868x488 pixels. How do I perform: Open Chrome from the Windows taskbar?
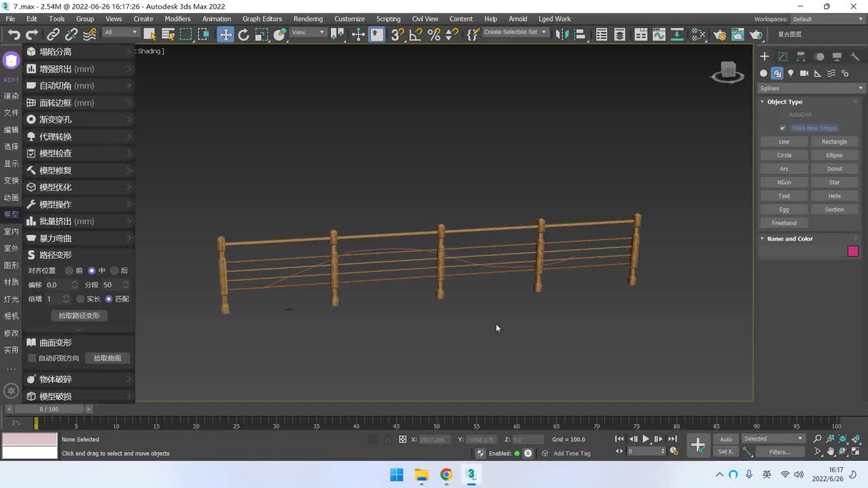(x=446, y=474)
